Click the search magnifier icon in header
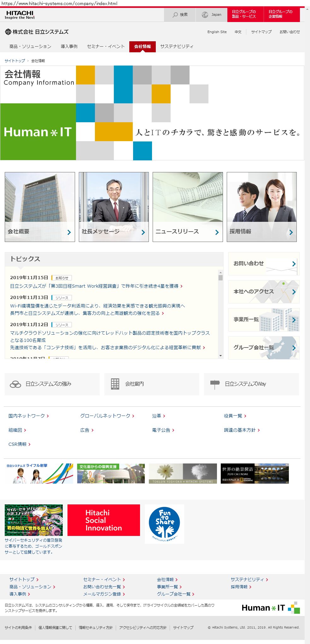 click(x=175, y=15)
